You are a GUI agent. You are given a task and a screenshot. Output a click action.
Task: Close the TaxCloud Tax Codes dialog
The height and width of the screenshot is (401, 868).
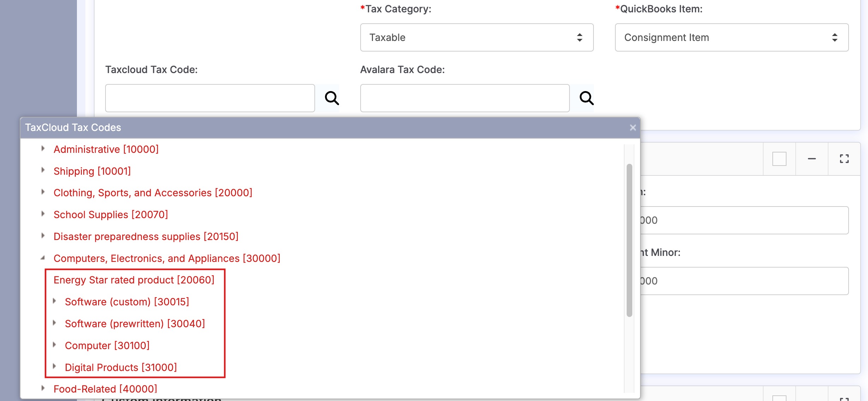[633, 128]
